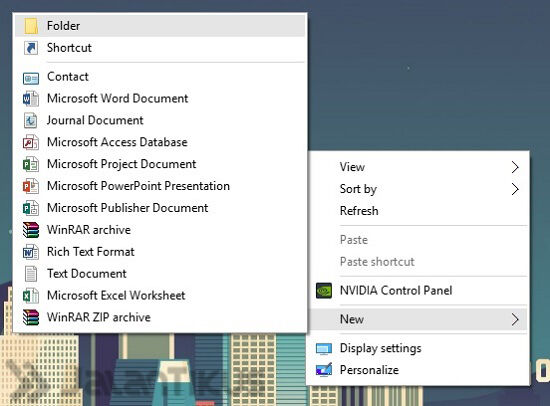
Task: Click the highlighted New menu item
Action: [x=418, y=319]
